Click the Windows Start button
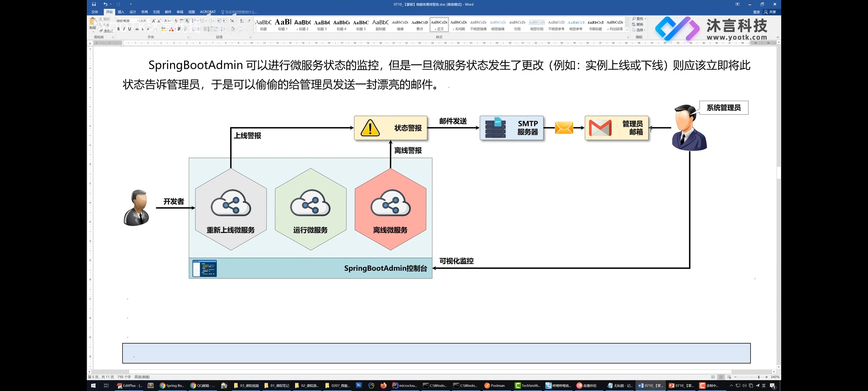This screenshot has width=868, height=391. [93, 386]
